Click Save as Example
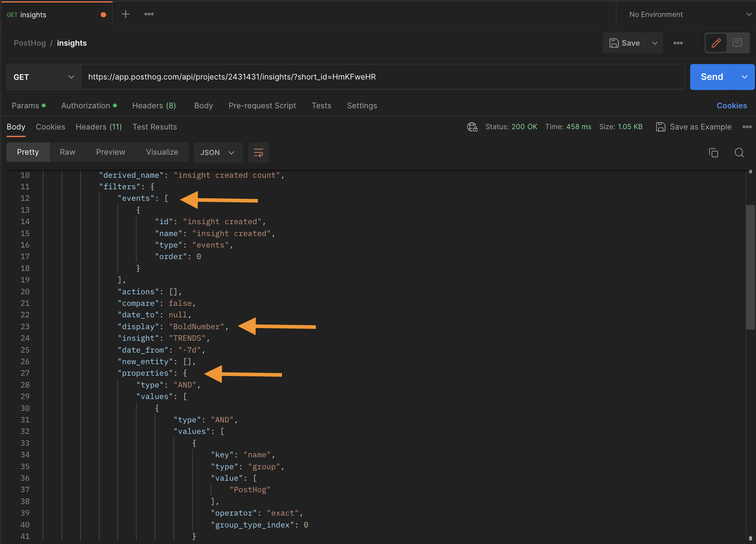The width and height of the screenshot is (756, 544). [x=694, y=127]
